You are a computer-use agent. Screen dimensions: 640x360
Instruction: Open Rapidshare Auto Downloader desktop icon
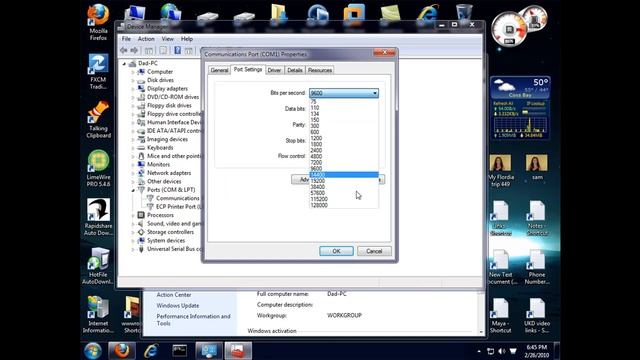[x=98, y=217]
